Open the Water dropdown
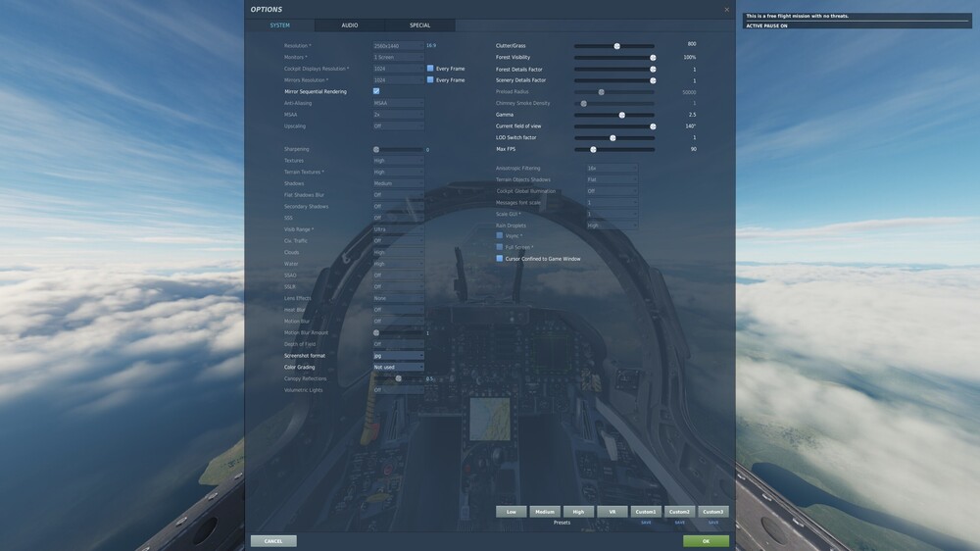Screen dimensions: 980x551 pos(398,264)
